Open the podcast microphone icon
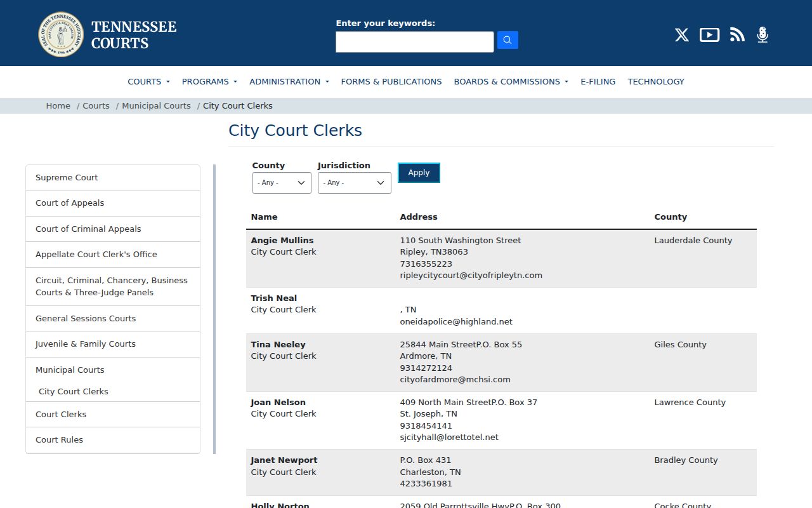The image size is (812, 508). click(x=763, y=35)
